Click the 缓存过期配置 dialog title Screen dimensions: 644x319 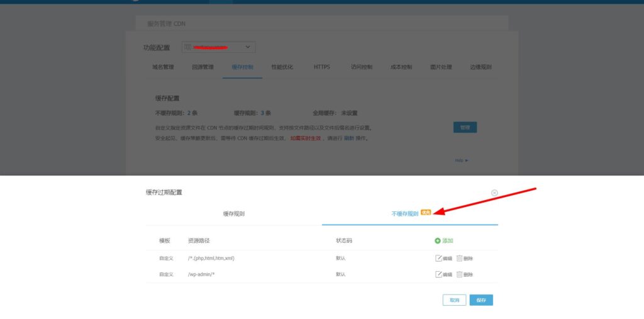click(x=164, y=193)
